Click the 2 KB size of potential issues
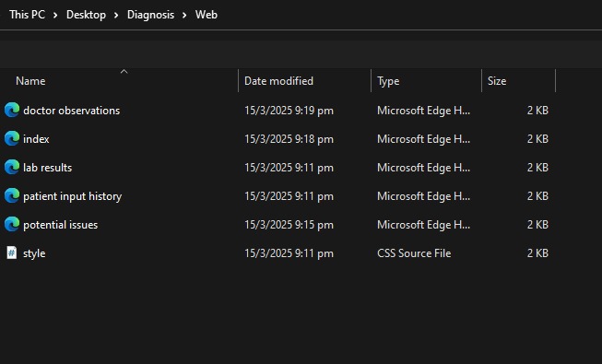The image size is (602, 364). (x=537, y=225)
